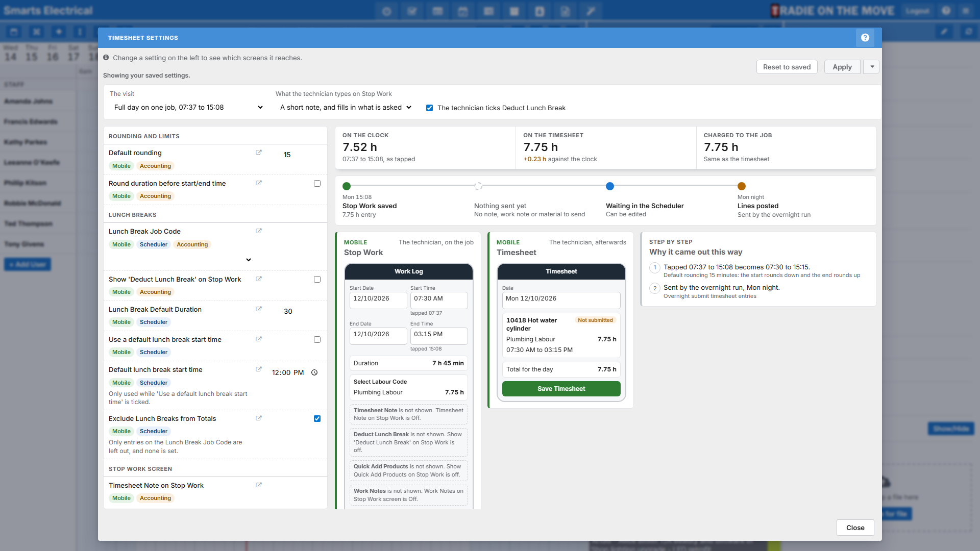The image size is (980, 551).
Task: Enable Show 'Deduct Lunch Break' on Stop Work
Action: tap(317, 280)
